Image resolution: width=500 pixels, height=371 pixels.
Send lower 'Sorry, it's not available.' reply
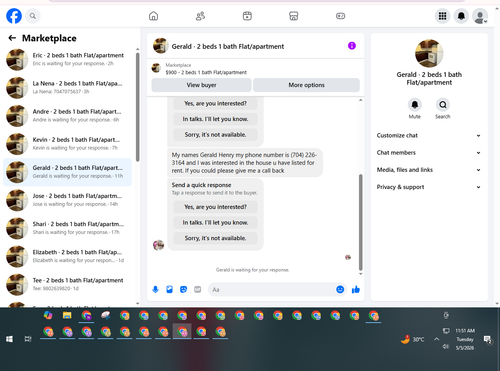coord(215,238)
